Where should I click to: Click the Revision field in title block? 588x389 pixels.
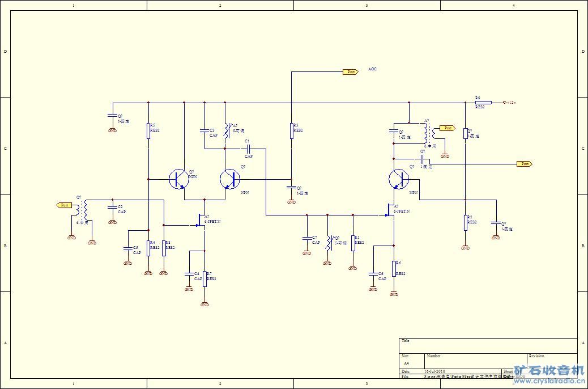[x=552, y=361]
